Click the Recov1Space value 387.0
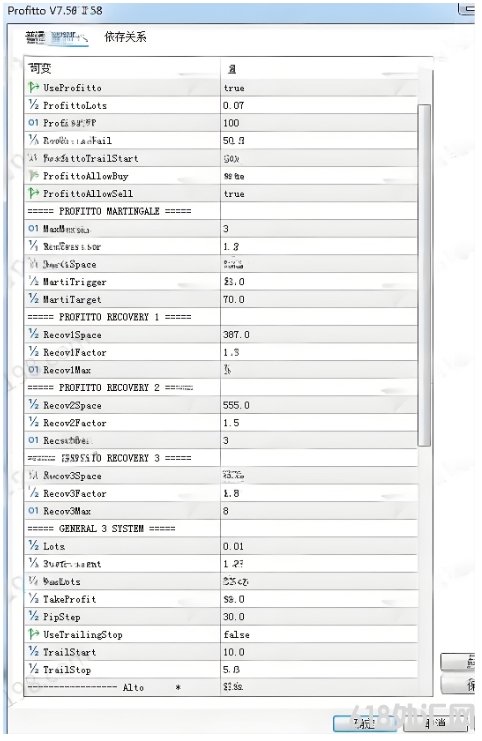The height and width of the screenshot is (741, 482). point(236,335)
